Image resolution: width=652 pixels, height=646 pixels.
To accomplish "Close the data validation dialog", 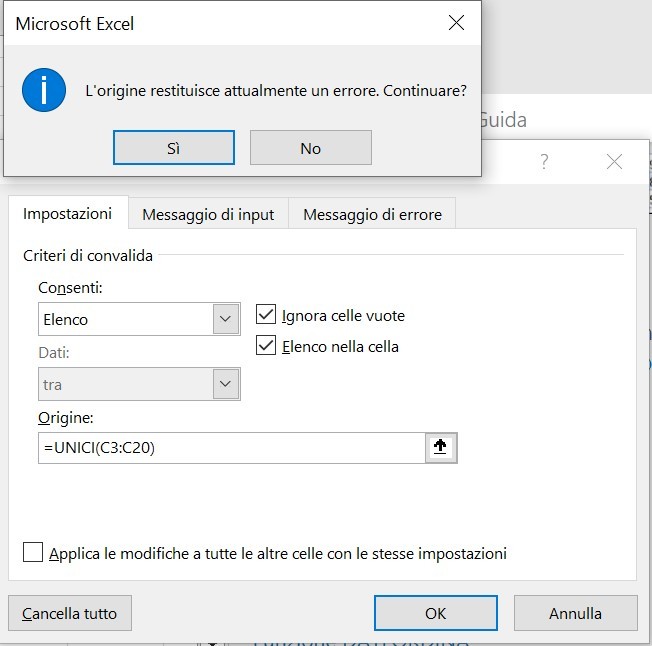I will 614,161.
